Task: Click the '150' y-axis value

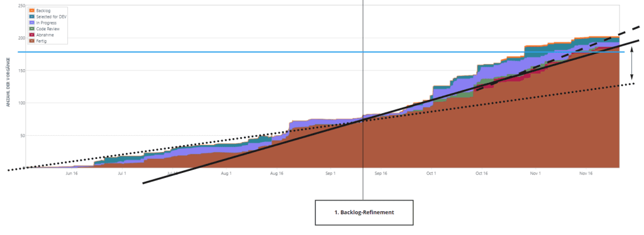Action: (x=22, y=70)
